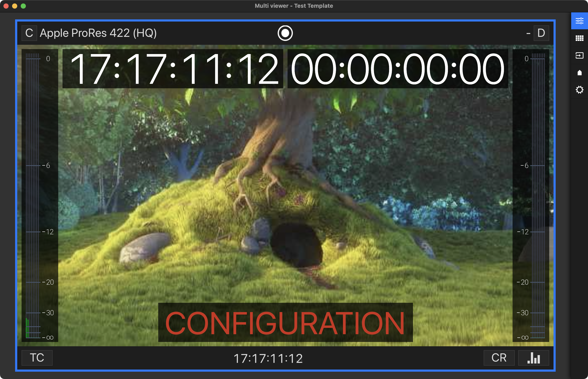Switch to the grid layout view icon
588x379 pixels.
(579, 38)
